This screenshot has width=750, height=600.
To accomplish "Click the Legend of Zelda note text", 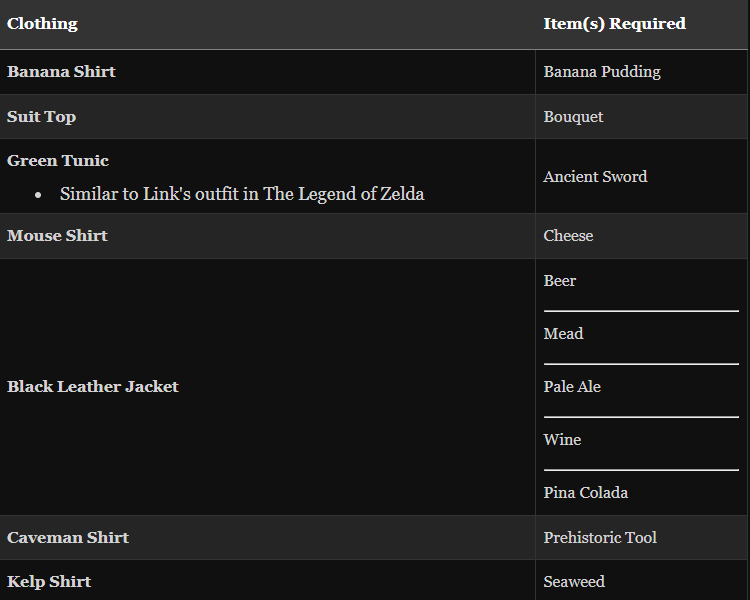I will click(242, 194).
